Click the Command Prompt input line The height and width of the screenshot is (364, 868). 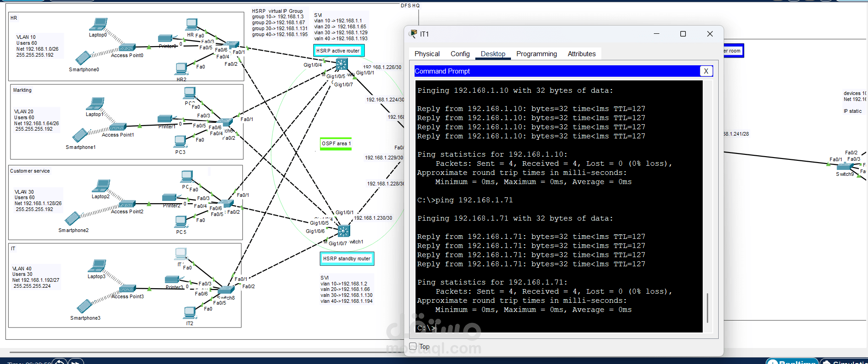pyautogui.click(x=559, y=328)
